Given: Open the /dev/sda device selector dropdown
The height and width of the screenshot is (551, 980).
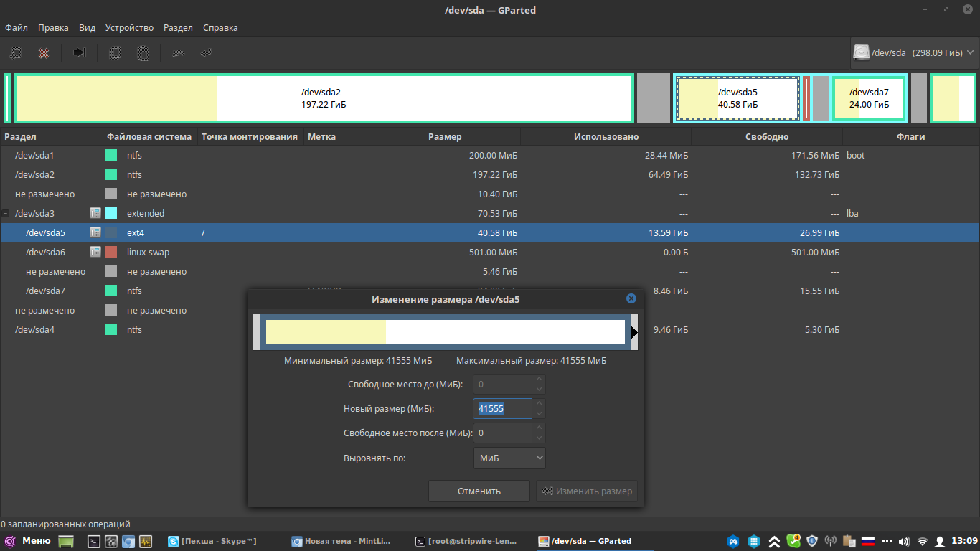Looking at the screenshot, I should (x=913, y=52).
